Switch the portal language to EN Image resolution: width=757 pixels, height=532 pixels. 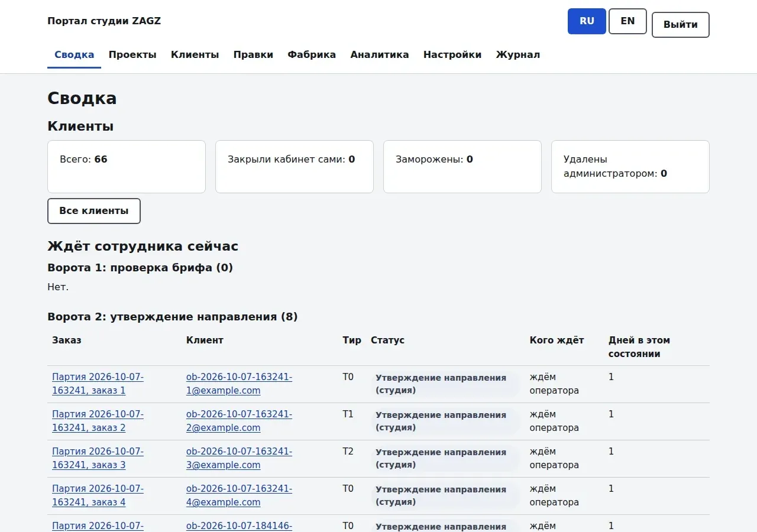click(x=627, y=21)
